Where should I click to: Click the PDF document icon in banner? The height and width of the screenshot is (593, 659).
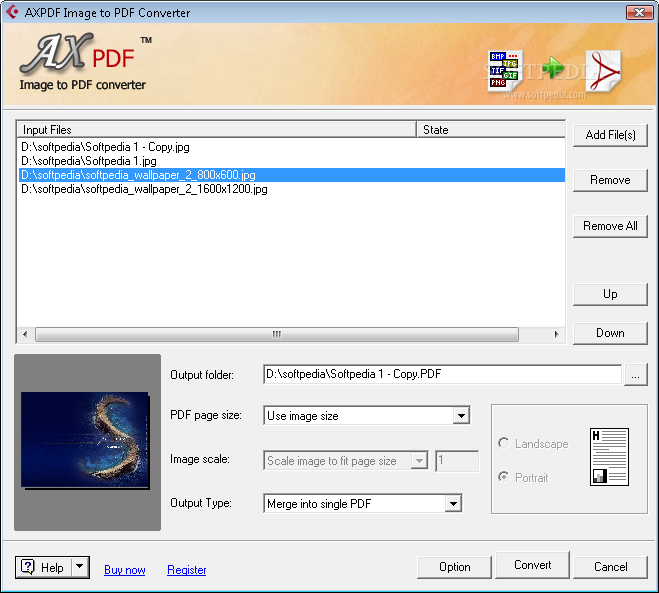(604, 71)
